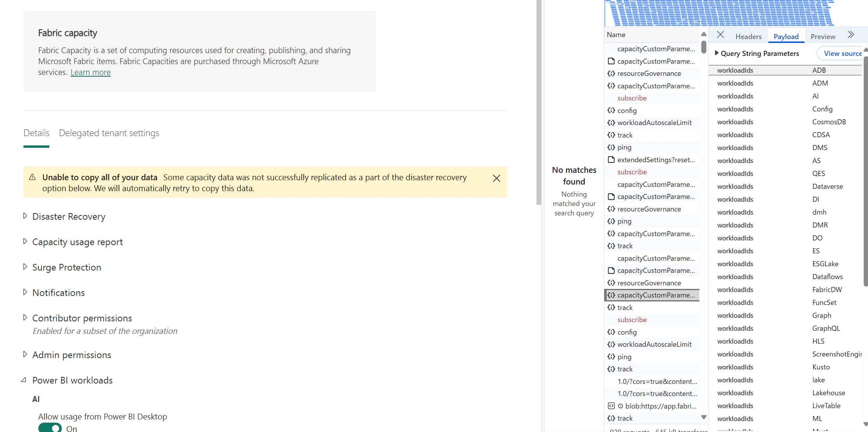Open the Details tab

coord(36,133)
